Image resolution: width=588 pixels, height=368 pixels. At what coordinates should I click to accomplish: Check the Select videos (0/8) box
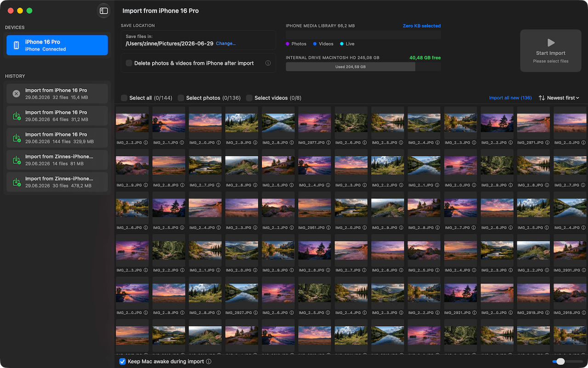(249, 98)
